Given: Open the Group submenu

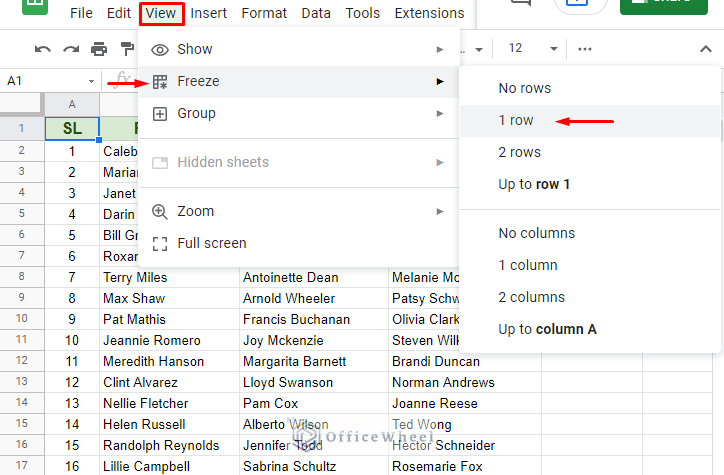Looking at the screenshot, I should pyautogui.click(x=299, y=114).
